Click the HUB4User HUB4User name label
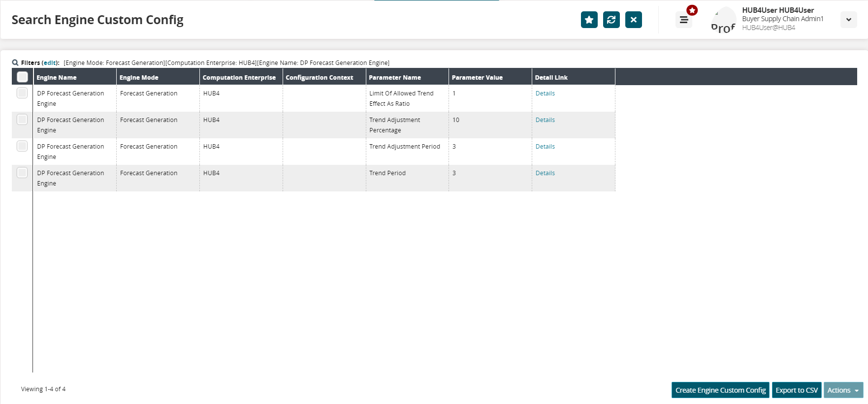 [778, 10]
